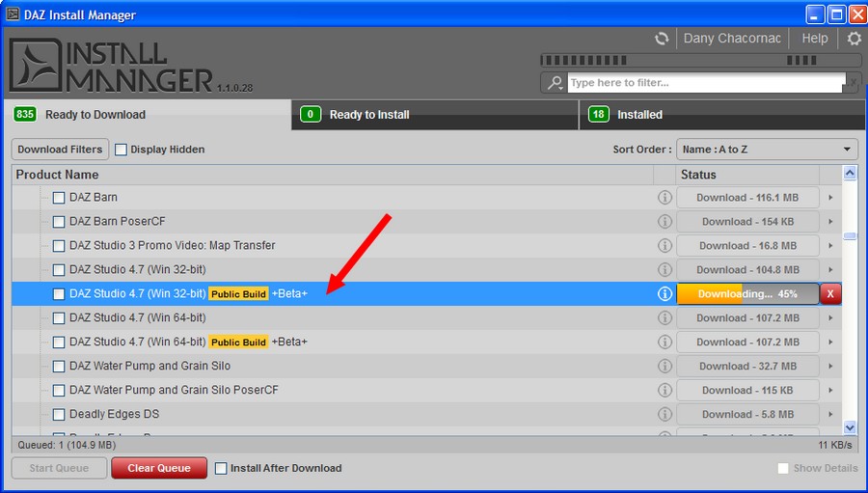Screen dimensions: 868x493
Task: Click Download - 104.8 MB button
Action: point(747,270)
